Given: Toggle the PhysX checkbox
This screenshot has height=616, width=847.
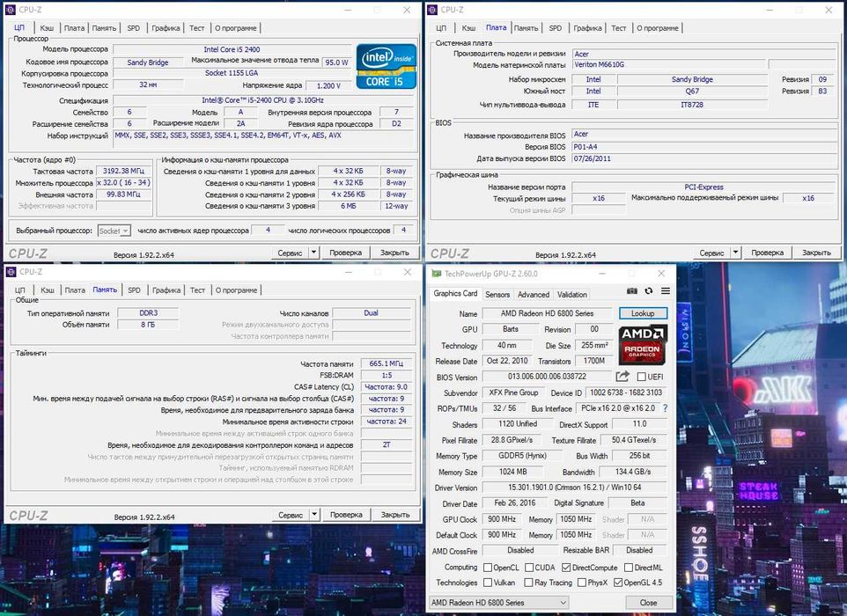Looking at the screenshot, I should click(x=582, y=583).
